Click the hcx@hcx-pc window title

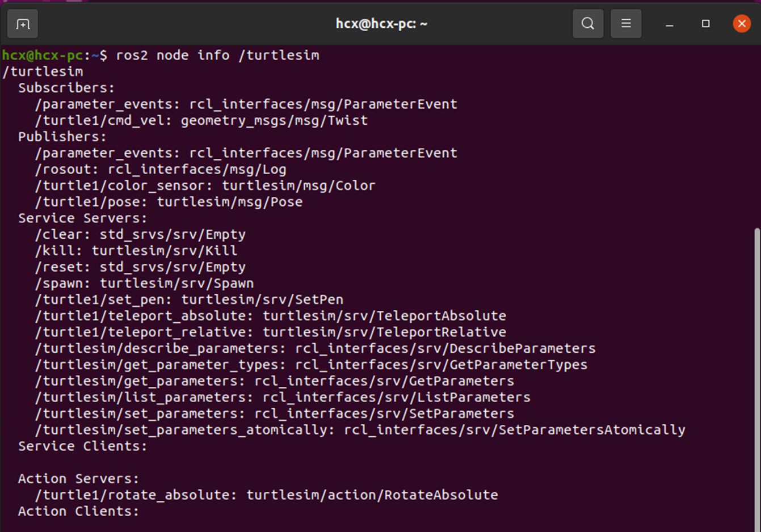pos(381,24)
